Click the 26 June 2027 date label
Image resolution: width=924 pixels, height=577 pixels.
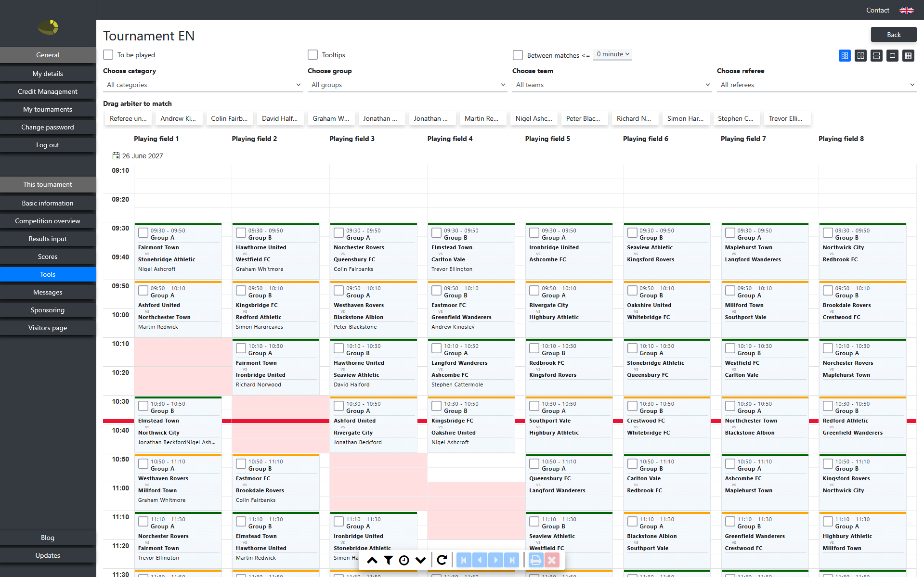coord(143,156)
